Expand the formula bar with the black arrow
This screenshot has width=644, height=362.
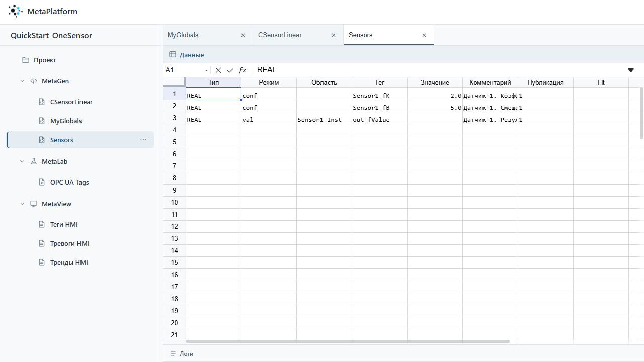pyautogui.click(x=631, y=70)
